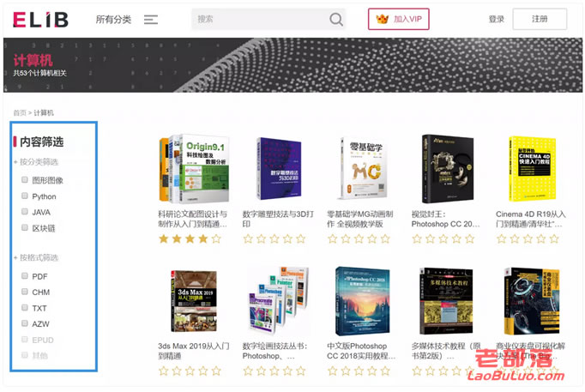Viewport: 585px width, 392px height.
Task: Click the crown icon on 加入VIP
Action: [x=382, y=19]
